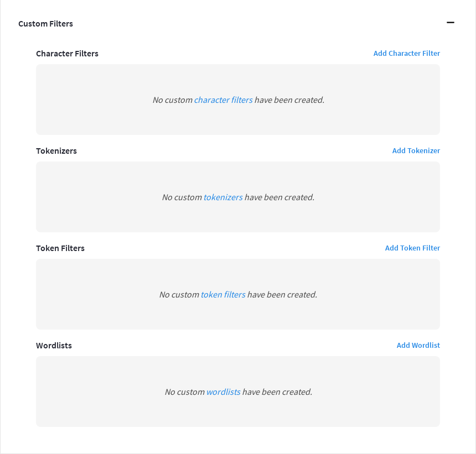Select the Custom Filters heading
Image resolution: width=476 pixels, height=454 pixels.
46,24
